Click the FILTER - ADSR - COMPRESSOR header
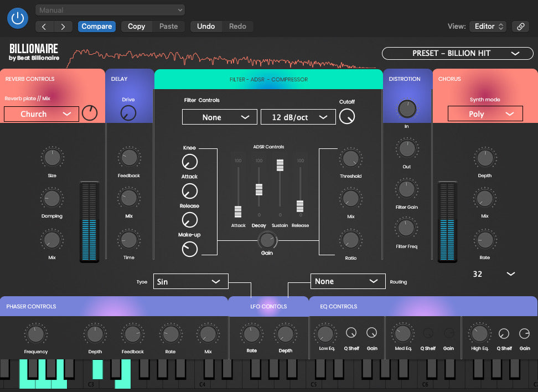The image size is (538, 392). click(268, 79)
